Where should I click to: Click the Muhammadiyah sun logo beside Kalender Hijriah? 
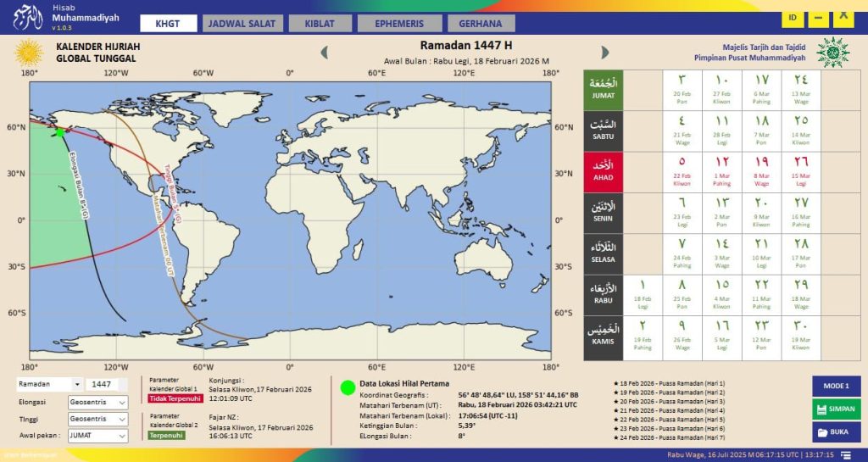tap(30, 53)
